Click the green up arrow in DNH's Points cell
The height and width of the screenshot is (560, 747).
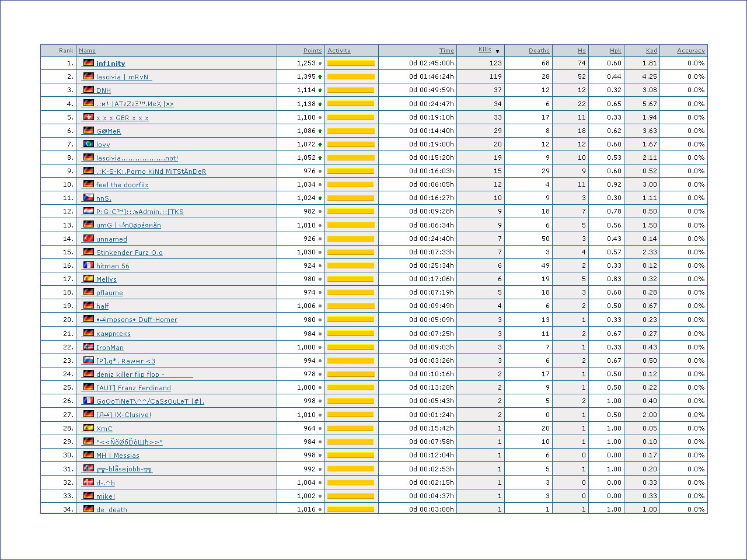pos(320,90)
